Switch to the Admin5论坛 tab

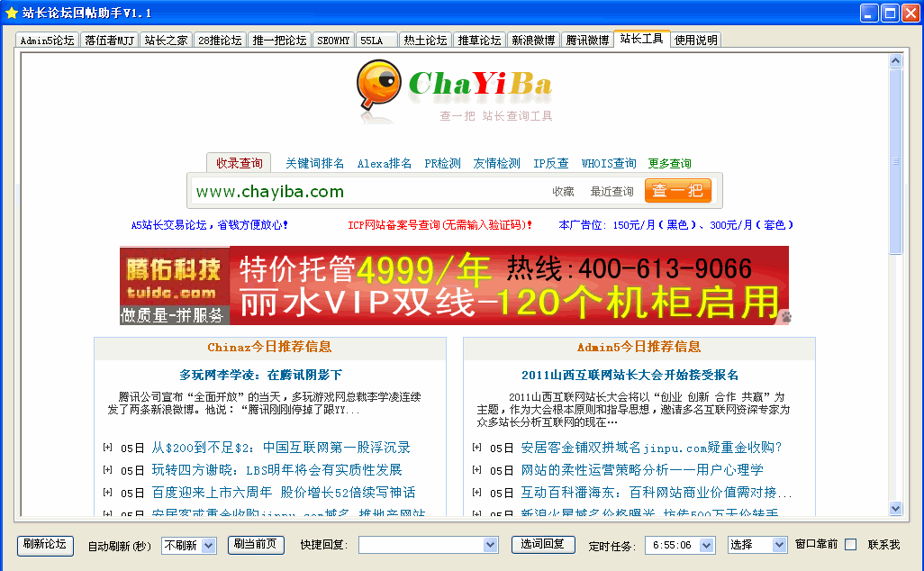(x=47, y=40)
